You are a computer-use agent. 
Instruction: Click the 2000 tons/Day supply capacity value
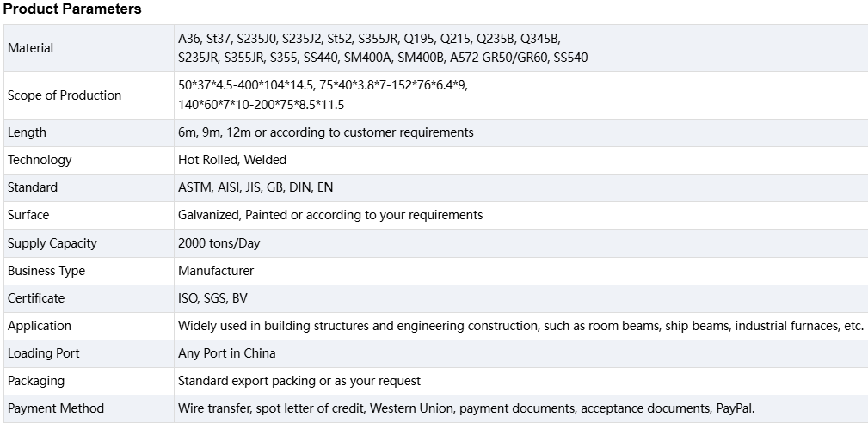[x=219, y=243]
